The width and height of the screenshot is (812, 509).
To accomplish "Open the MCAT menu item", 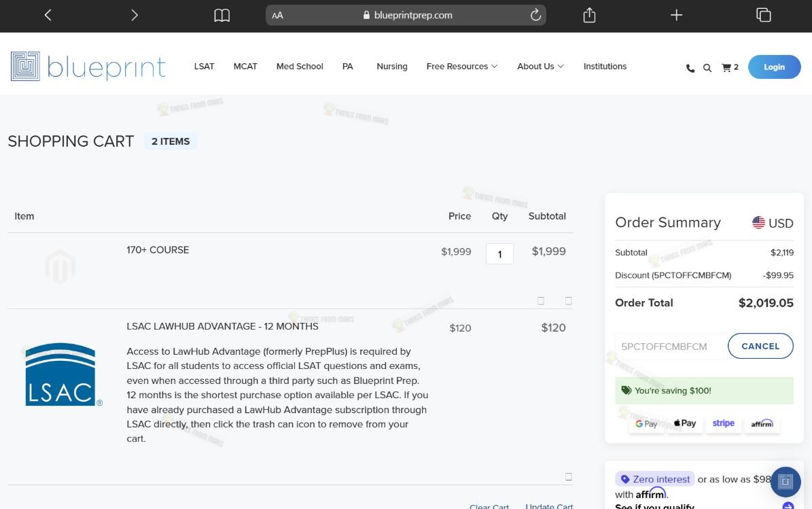I will click(x=245, y=67).
